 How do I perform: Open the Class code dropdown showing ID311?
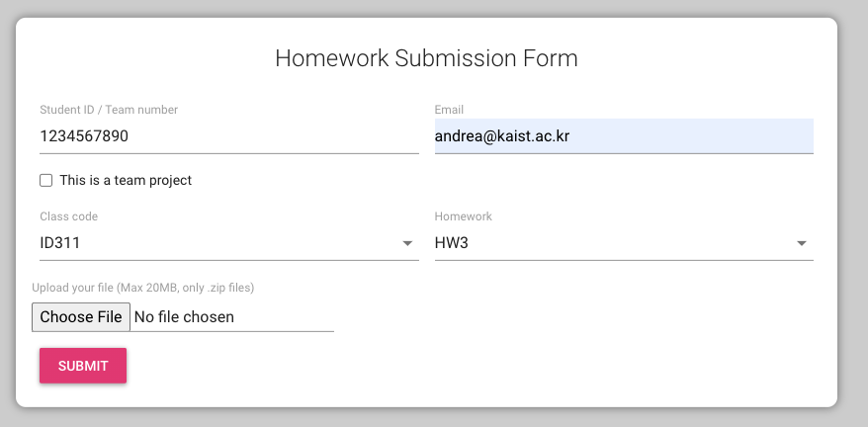217,243
